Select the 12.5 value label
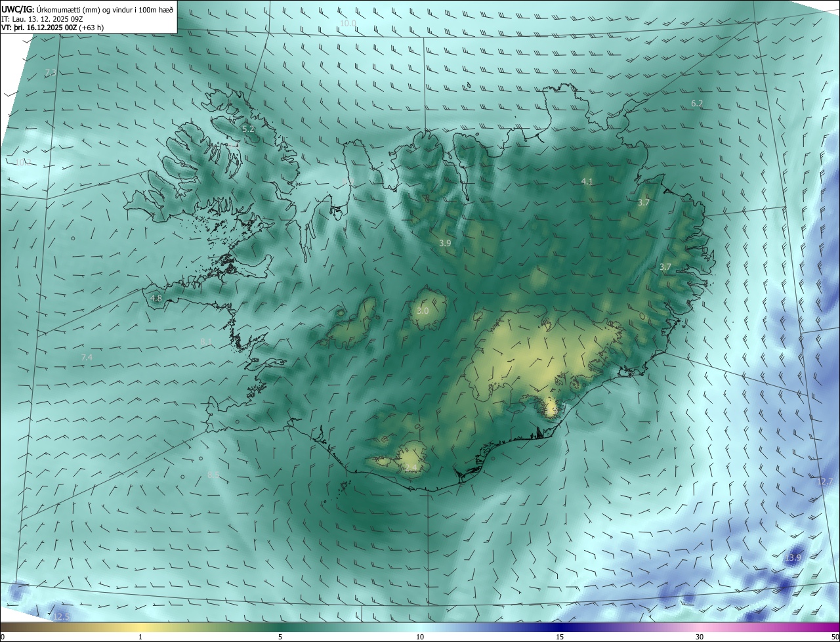The width and height of the screenshot is (840, 642). click(x=61, y=616)
